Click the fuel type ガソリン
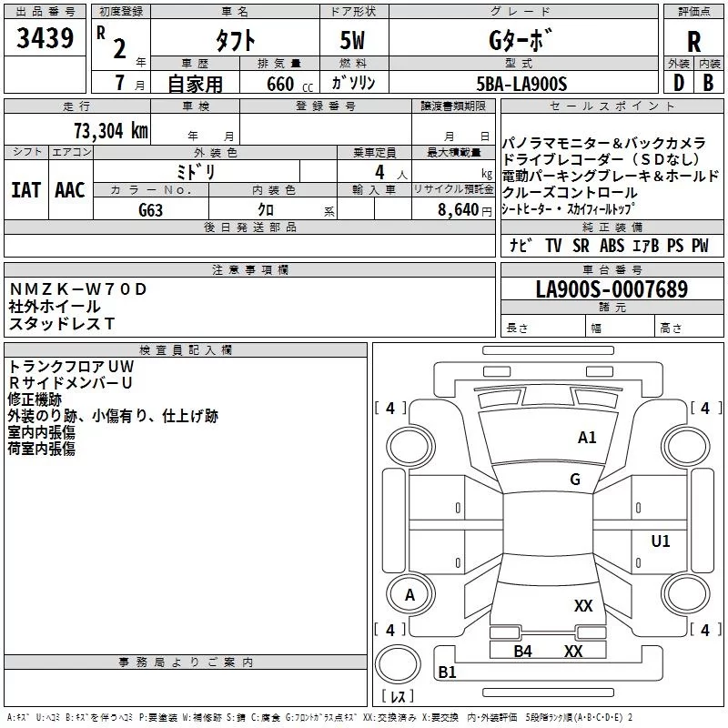 coord(353,83)
